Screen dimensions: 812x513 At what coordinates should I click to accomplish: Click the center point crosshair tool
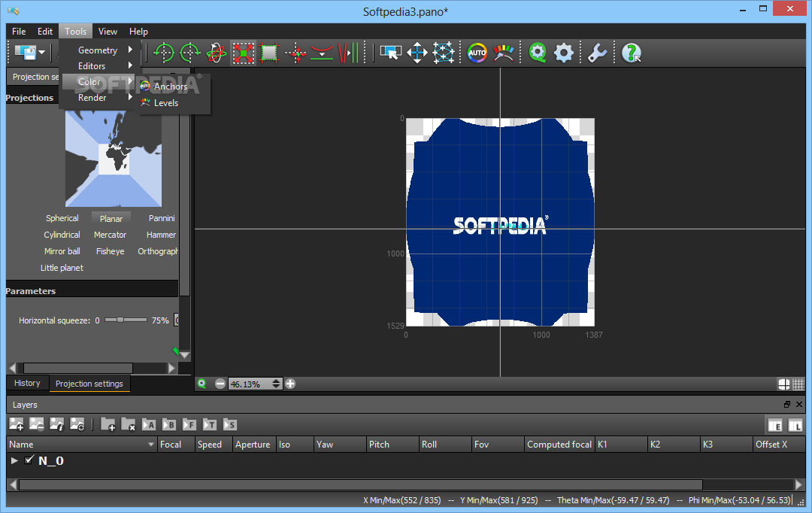click(295, 53)
